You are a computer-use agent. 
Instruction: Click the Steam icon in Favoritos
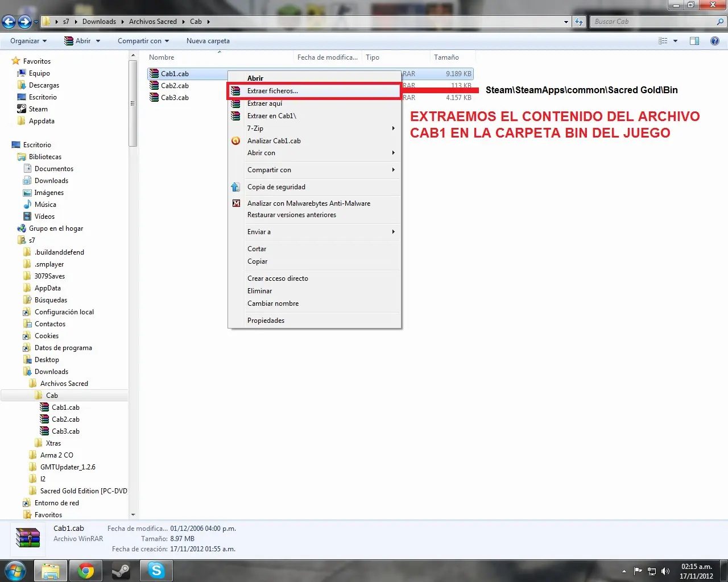pyautogui.click(x=22, y=109)
